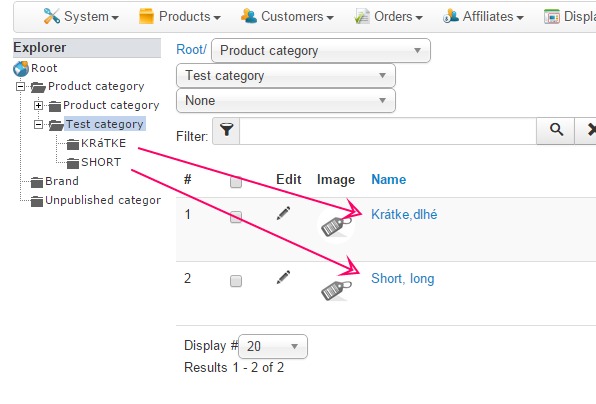Click the magnifier search button
This screenshot has width=596, height=404.
click(x=556, y=130)
